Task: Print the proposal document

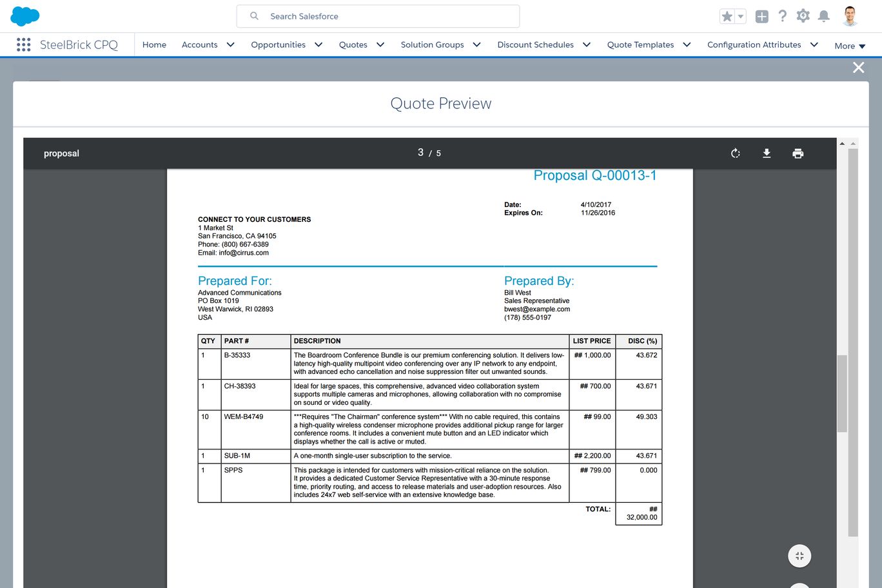Action: pos(798,153)
